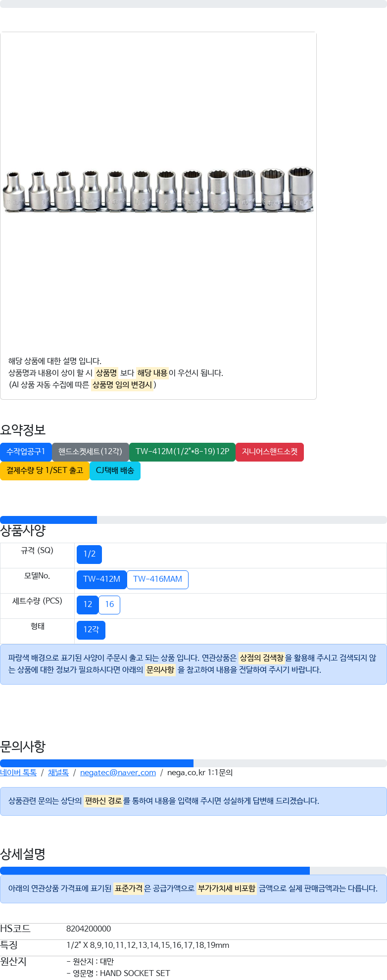Select 16 pieces set quantity

pos(109,605)
